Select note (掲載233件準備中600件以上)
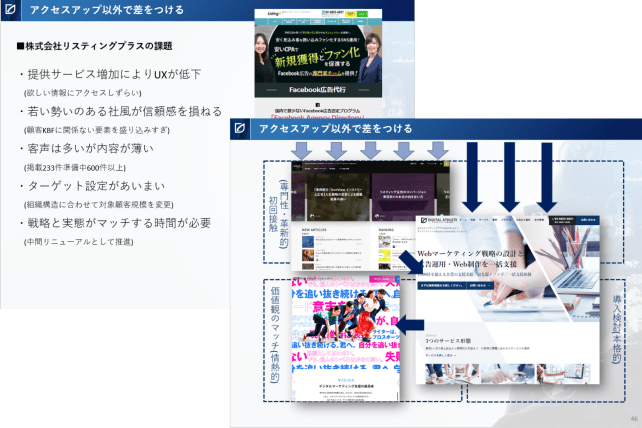Viewport: 642px width, 428px height. coord(75,168)
